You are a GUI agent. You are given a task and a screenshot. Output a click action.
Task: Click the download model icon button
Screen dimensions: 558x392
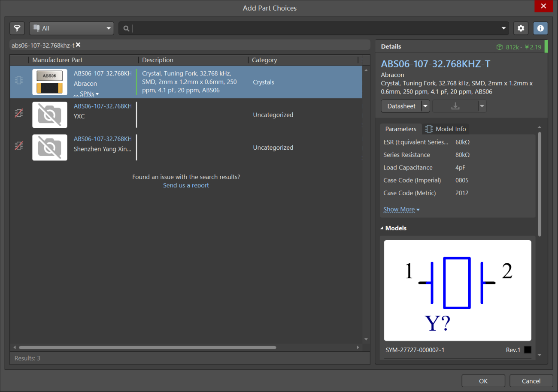[455, 106]
